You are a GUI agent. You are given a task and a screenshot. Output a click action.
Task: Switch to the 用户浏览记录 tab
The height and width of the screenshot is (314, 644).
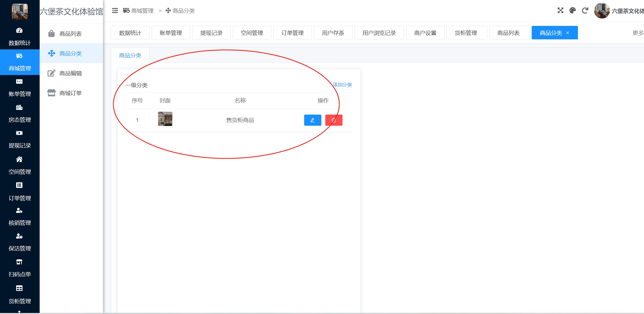click(x=379, y=33)
